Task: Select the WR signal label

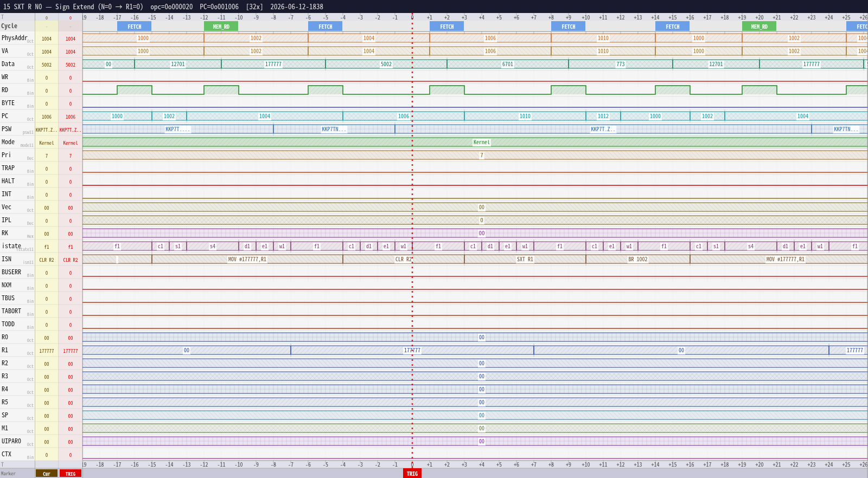Action: click(5, 77)
